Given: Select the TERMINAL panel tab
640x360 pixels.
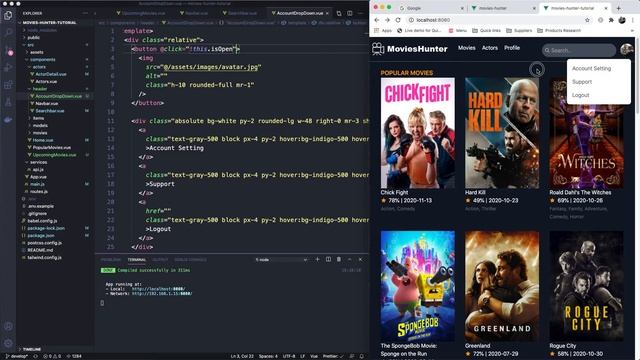Looking at the screenshot, I should pos(136,260).
